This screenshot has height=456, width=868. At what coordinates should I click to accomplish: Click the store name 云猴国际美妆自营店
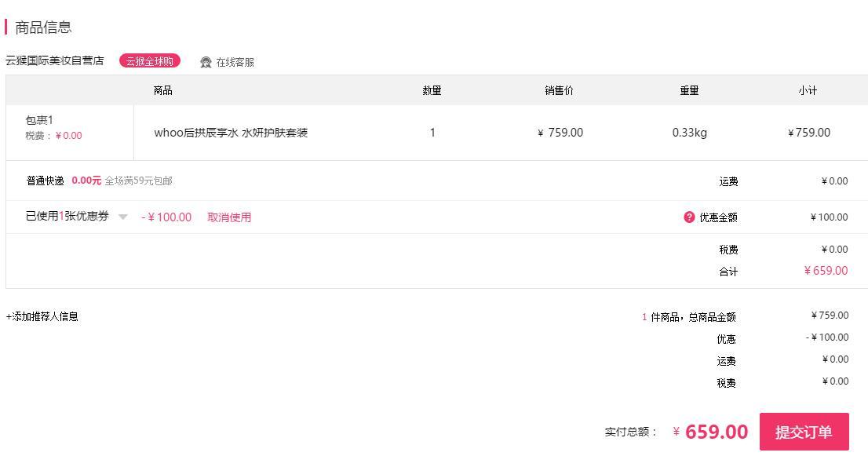click(55, 60)
